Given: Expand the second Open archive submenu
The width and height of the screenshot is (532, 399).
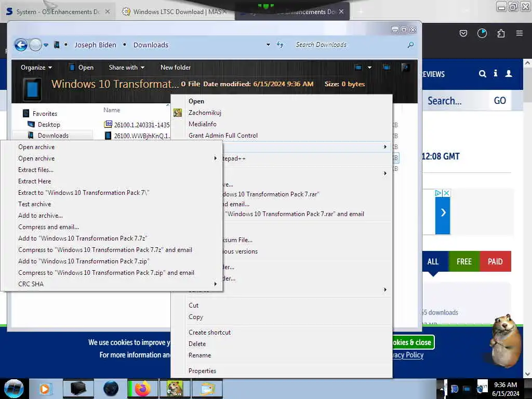Looking at the screenshot, I should pos(111,158).
